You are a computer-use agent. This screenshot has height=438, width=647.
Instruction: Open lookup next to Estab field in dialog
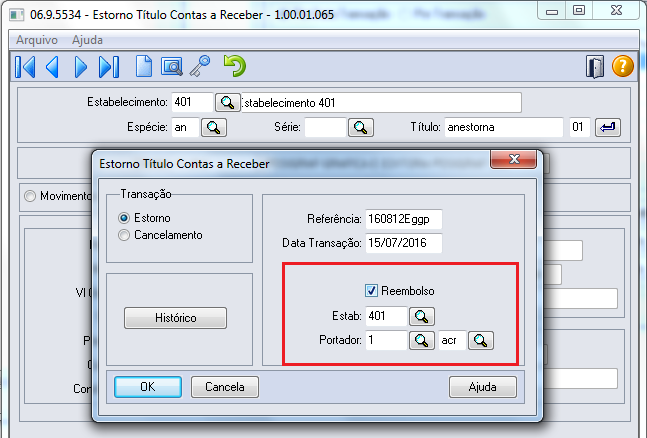click(421, 316)
